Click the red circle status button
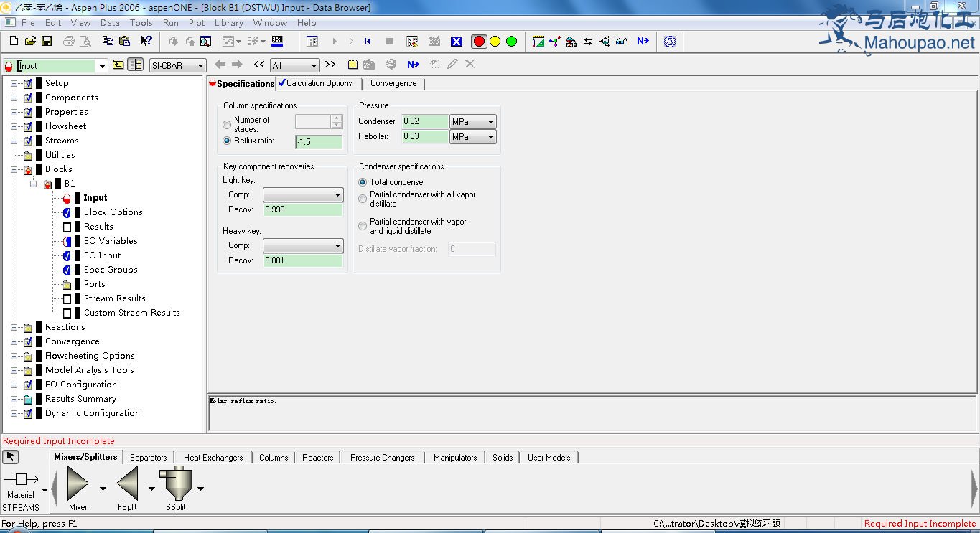 pos(479,42)
